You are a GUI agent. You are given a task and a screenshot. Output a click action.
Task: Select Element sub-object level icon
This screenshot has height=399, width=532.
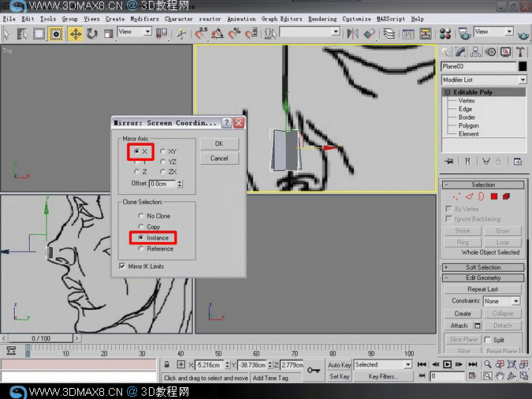(506, 196)
